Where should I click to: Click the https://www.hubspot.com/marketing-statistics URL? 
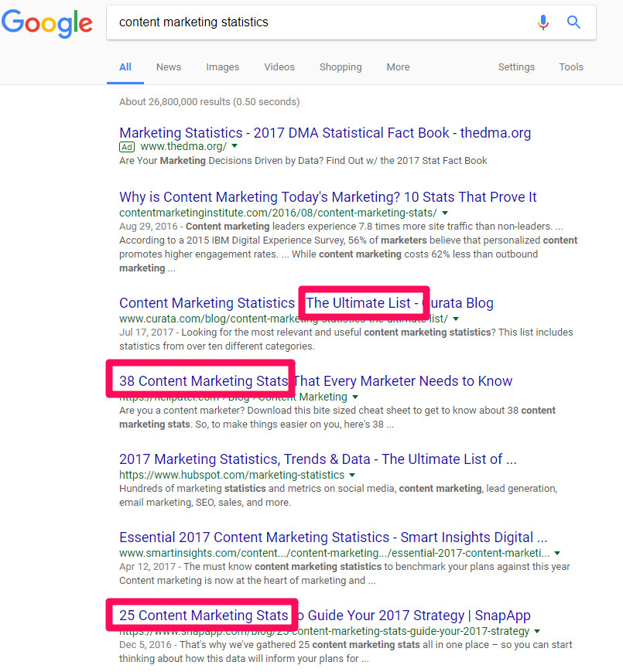coord(231,476)
